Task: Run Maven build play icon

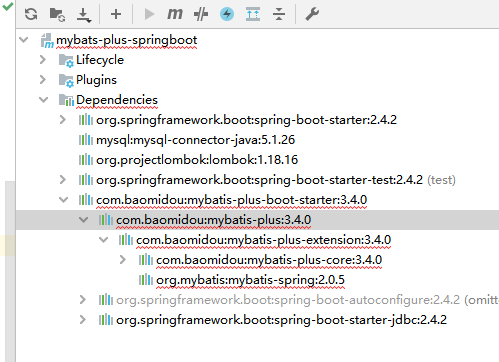Action: click(149, 14)
